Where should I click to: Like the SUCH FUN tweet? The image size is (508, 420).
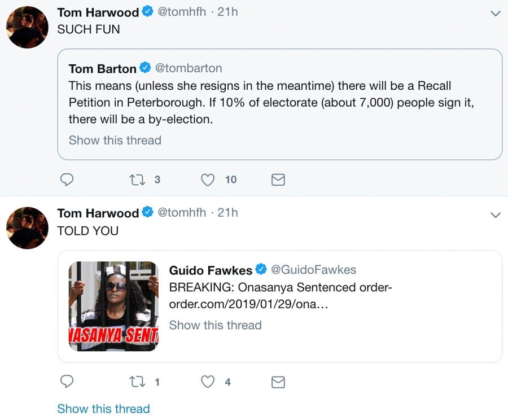pos(208,180)
